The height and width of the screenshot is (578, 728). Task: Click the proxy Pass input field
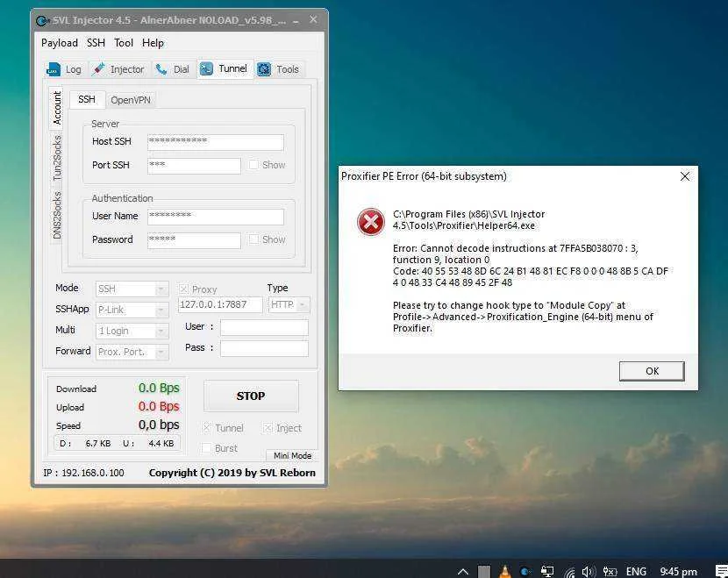tap(264, 348)
